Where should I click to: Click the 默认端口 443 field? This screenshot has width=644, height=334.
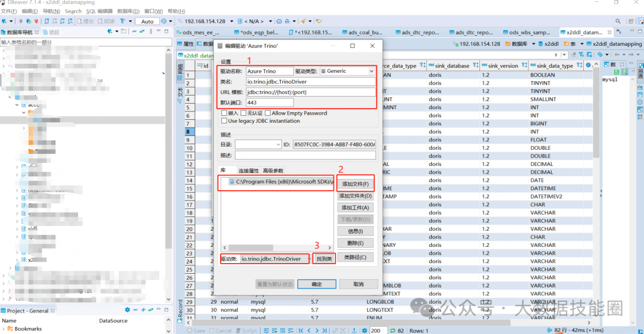click(x=270, y=103)
